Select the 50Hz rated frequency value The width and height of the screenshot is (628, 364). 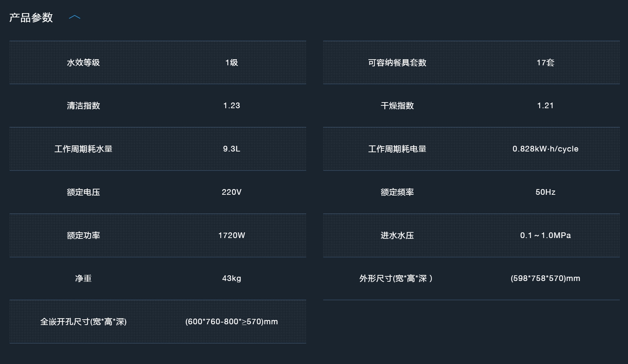545,192
